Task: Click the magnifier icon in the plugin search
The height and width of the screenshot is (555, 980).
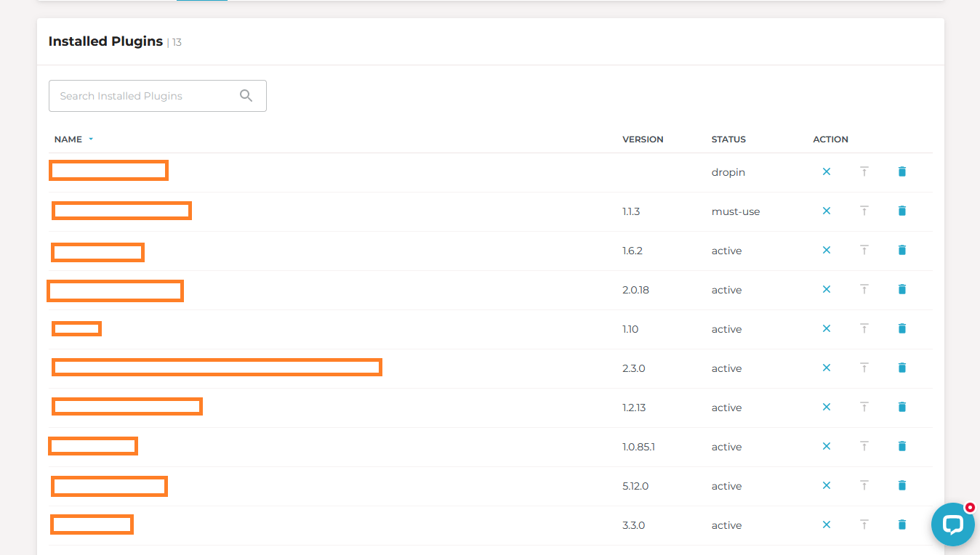Action: [x=246, y=96]
